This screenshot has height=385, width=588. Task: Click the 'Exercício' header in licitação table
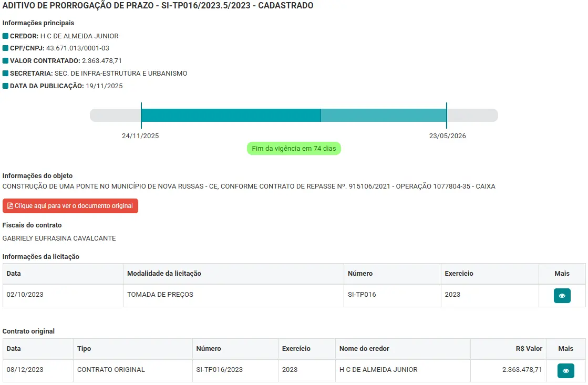459,274
